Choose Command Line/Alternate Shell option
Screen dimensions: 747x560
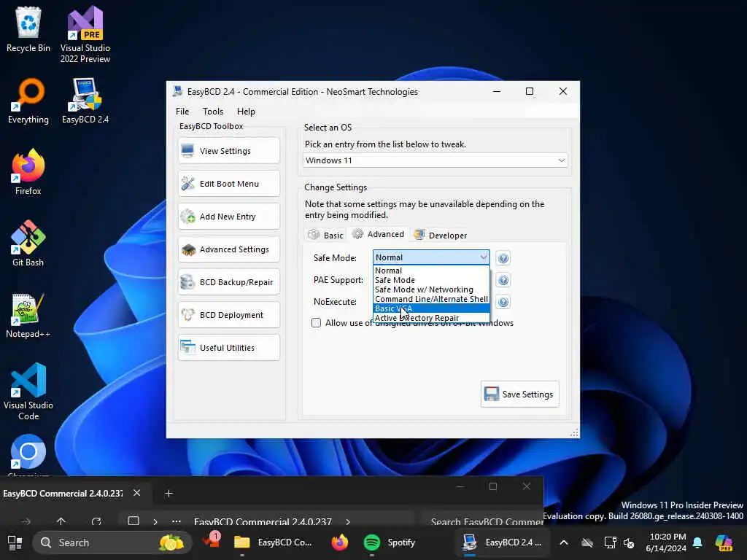[431, 299]
